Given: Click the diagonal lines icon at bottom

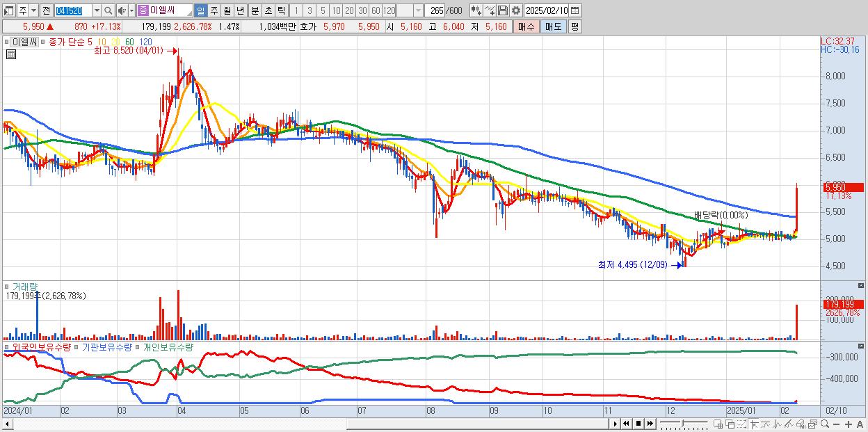Looking at the screenshot, I should coord(789,424).
